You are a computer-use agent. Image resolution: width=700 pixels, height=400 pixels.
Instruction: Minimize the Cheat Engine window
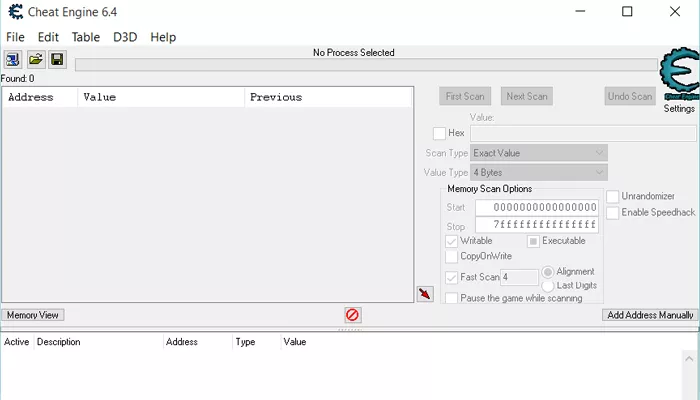(x=580, y=11)
